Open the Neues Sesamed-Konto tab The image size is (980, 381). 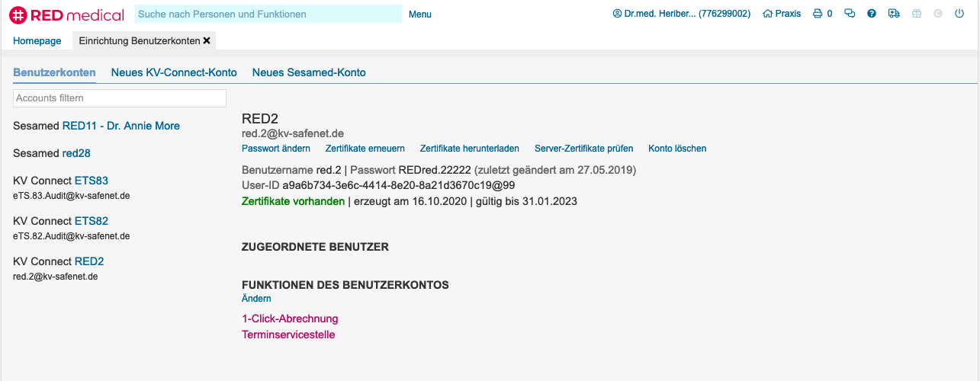click(x=309, y=72)
